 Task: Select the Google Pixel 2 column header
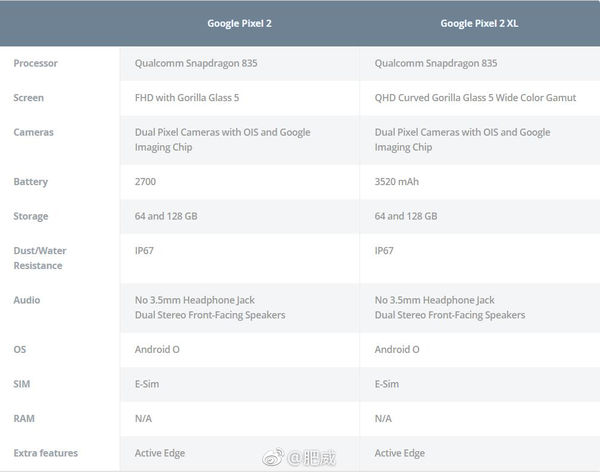click(x=239, y=23)
